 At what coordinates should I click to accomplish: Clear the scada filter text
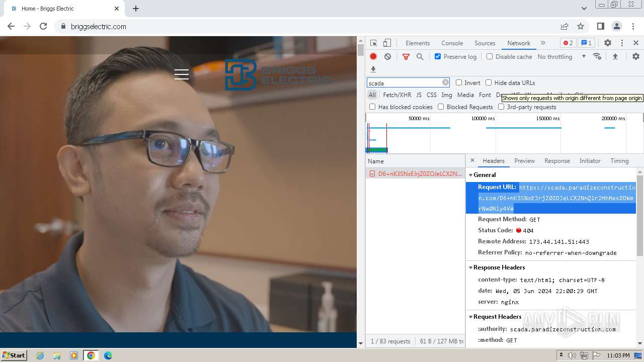(x=445, y=82)
